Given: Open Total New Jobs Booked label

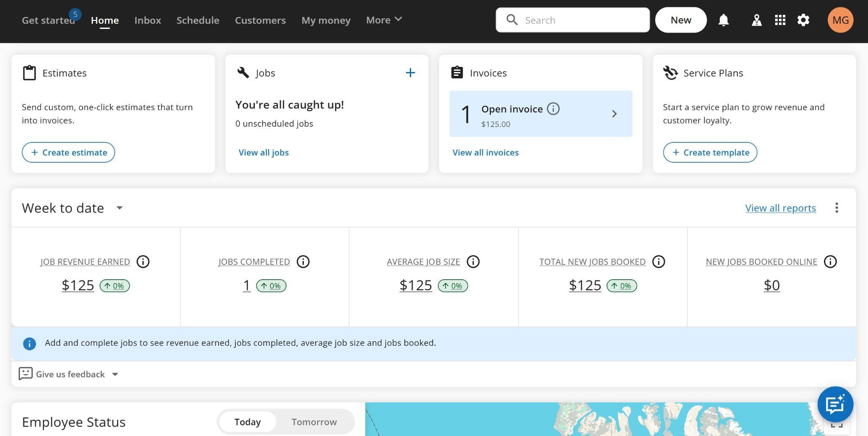Looking at the screenshot, I should point(592,262).
